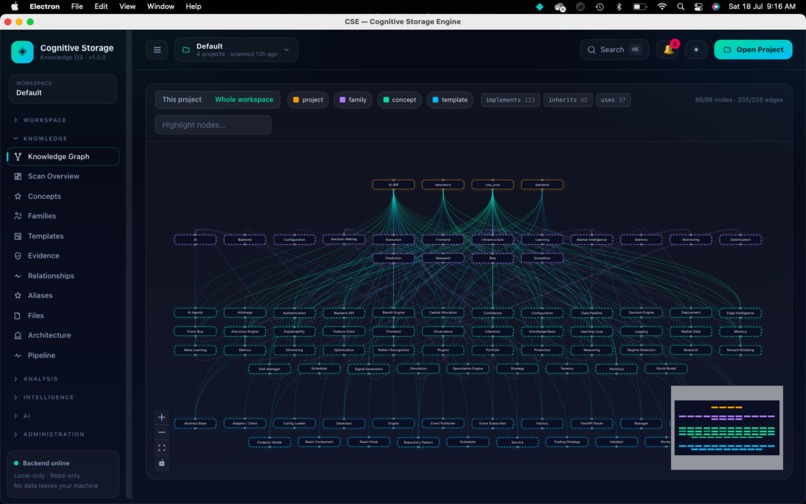Open the File menu

coord(77,7)
